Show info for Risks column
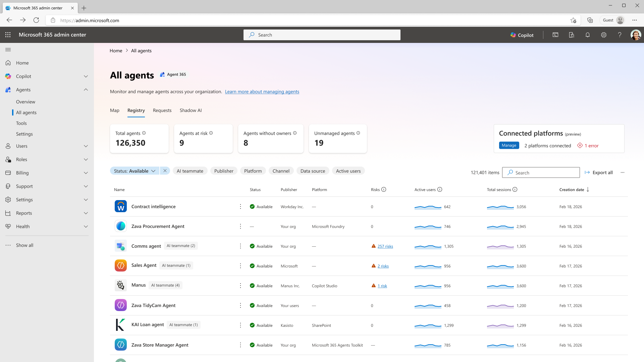This screenshot has height=362, width=644. point(384,189)
